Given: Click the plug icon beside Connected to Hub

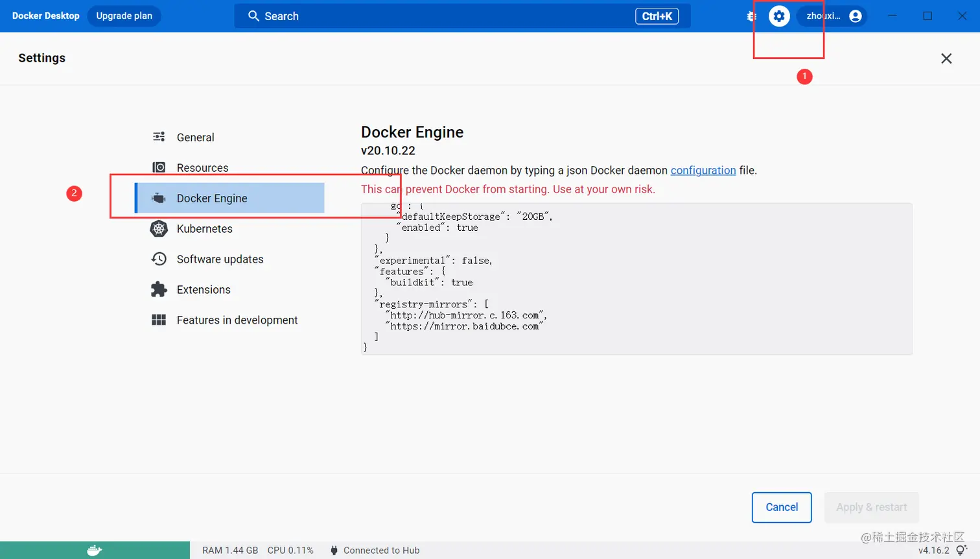Looking at the screenshot, I should tap(334, 551).
